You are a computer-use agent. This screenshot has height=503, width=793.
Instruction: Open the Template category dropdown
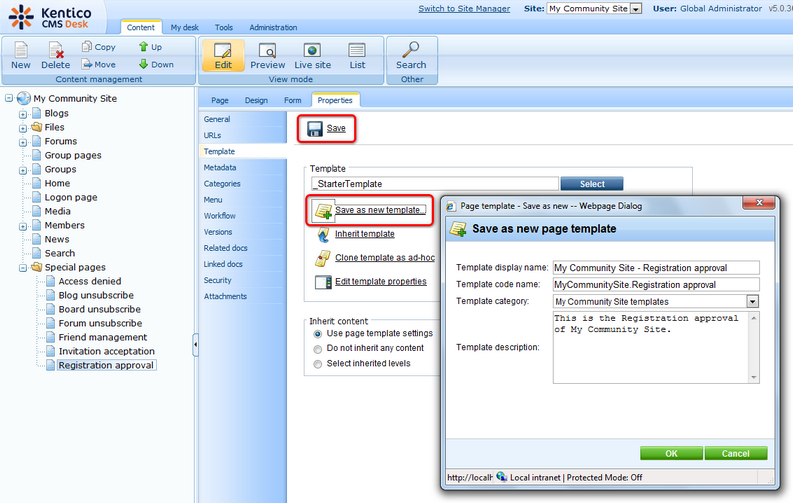(x=753, y=302)
